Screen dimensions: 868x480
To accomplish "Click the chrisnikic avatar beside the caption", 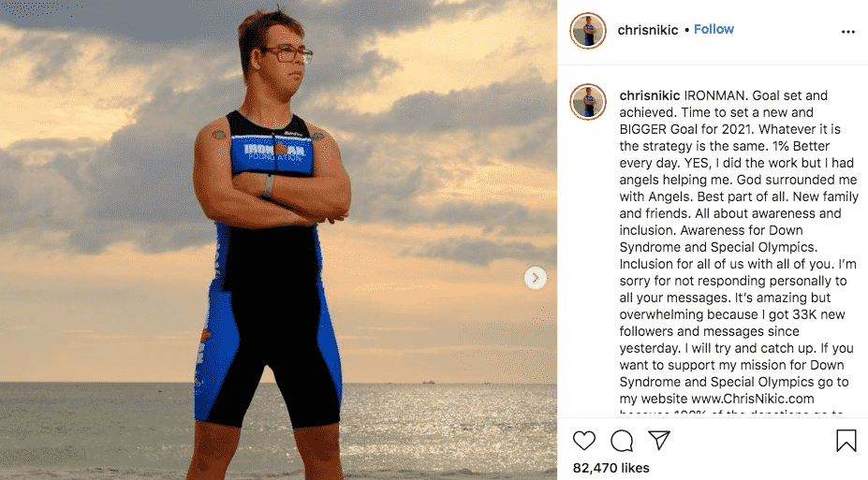I will [x=588, y=102].
